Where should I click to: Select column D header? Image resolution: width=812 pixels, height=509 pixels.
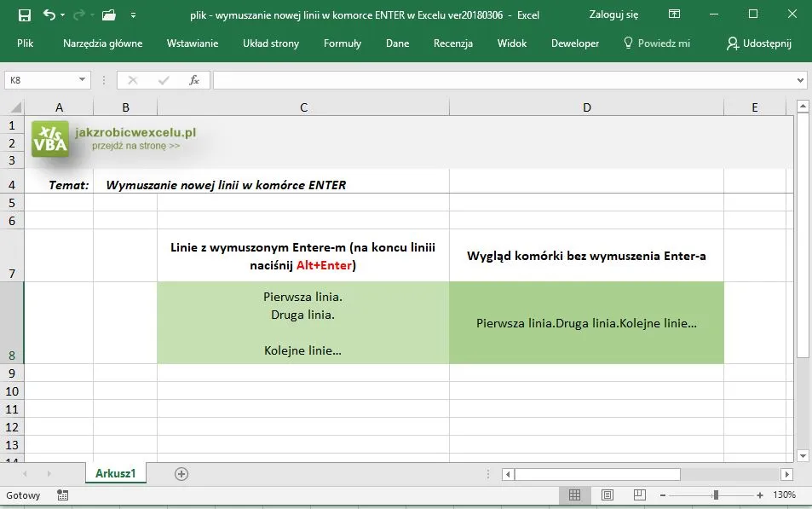(x=586, y=107)
